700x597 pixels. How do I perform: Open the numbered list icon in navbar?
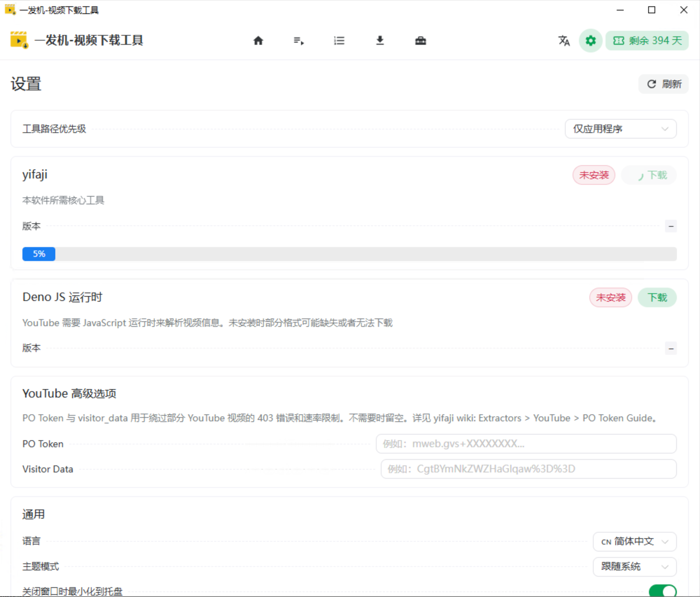339,41
